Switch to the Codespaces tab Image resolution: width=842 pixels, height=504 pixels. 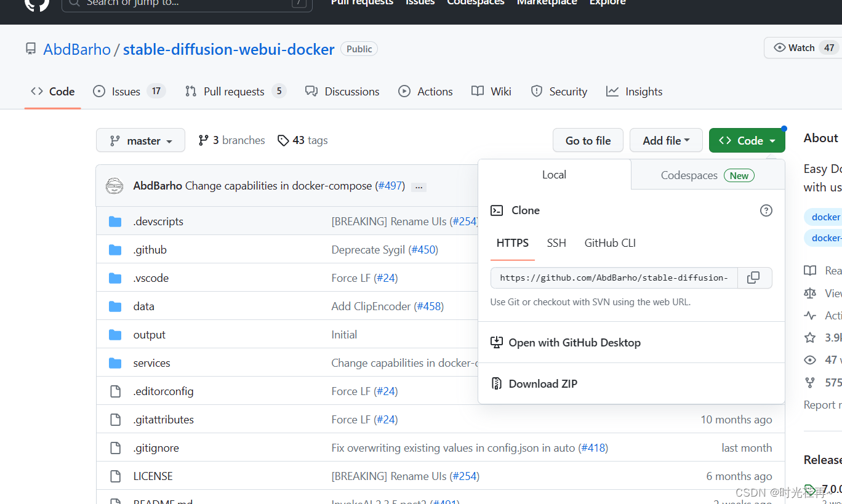pos(708,175)
